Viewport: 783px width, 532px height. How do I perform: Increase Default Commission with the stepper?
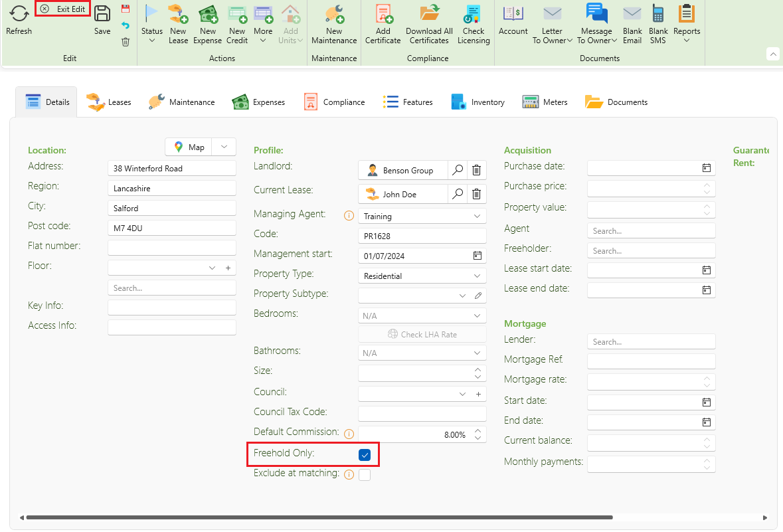[x=478, y=430]
